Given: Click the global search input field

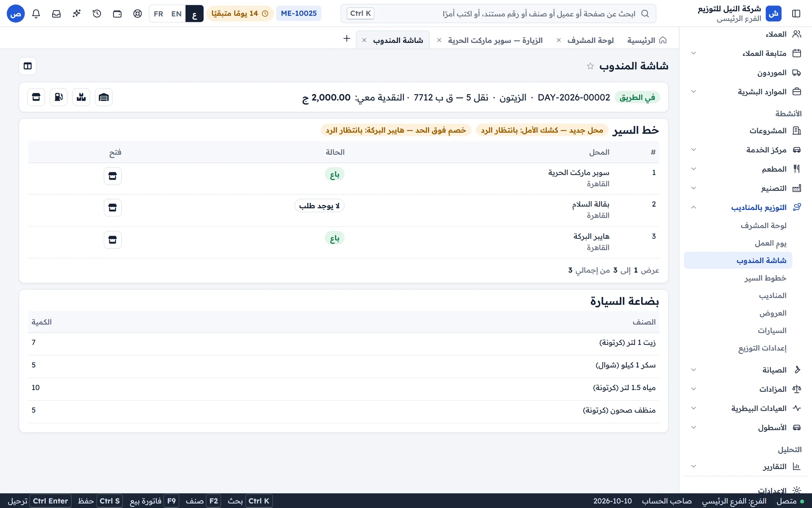Looking at the screenshot, I should (x=498, y=14).
